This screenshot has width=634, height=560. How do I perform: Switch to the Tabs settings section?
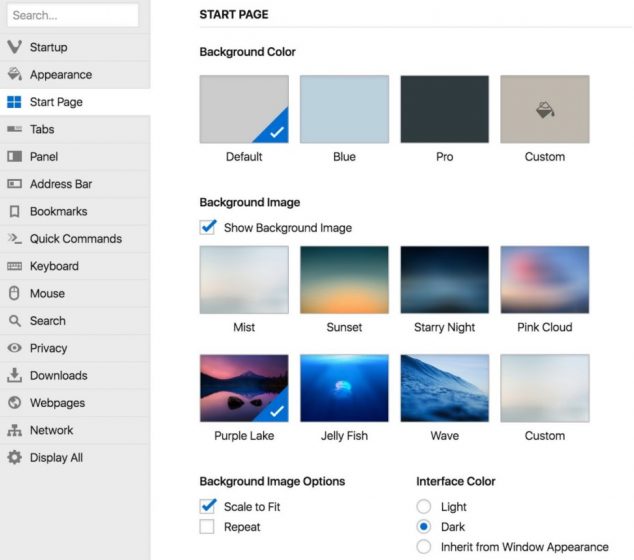pyautogui.click(x=42, y=129)
